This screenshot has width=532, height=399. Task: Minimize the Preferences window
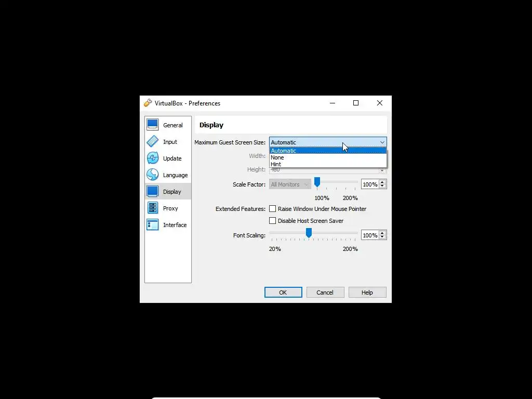pos(332,103)
